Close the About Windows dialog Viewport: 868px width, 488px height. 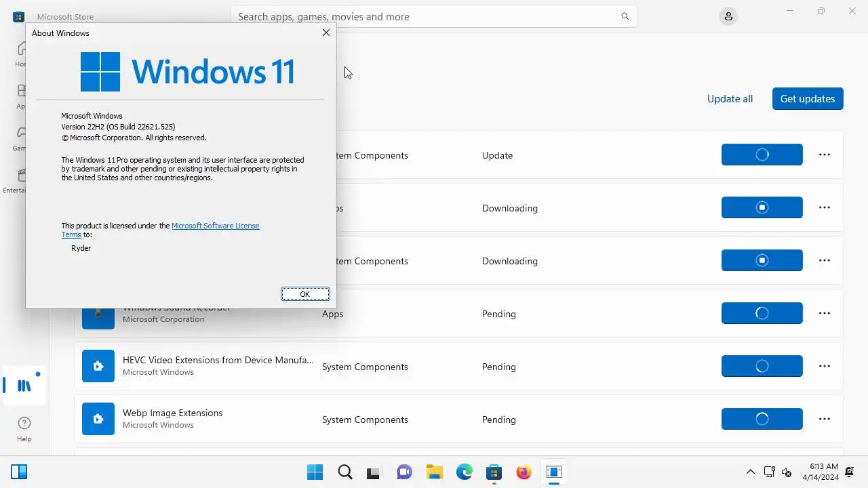click(326, 33)
